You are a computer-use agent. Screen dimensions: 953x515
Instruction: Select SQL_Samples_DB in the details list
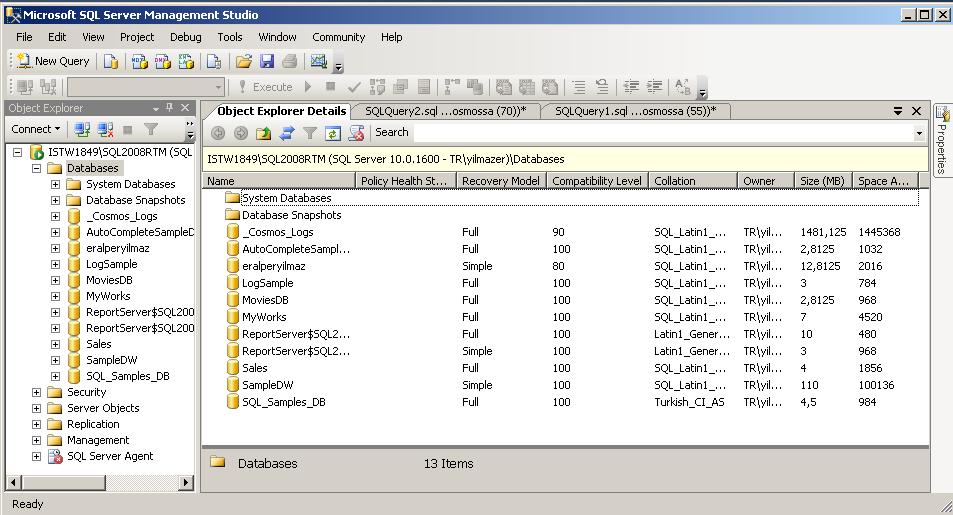[559, 402]
